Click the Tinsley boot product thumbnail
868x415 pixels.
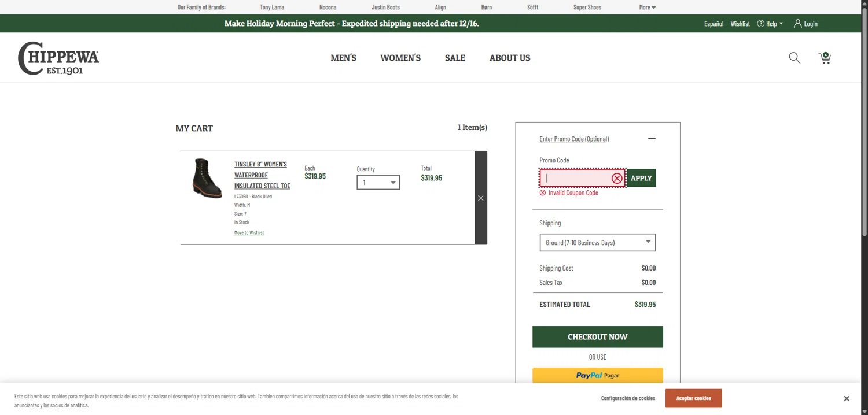pos(207,179)
